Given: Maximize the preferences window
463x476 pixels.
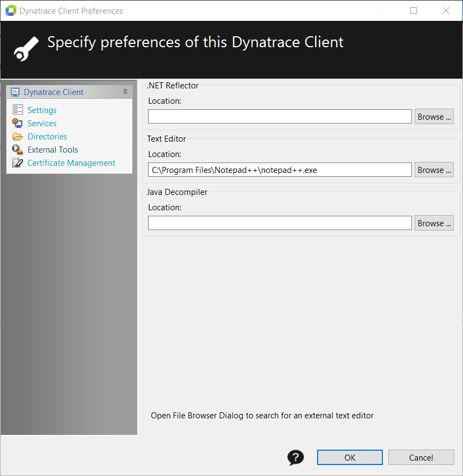Looking at the screenshot, I should click(x=414, y=10).
